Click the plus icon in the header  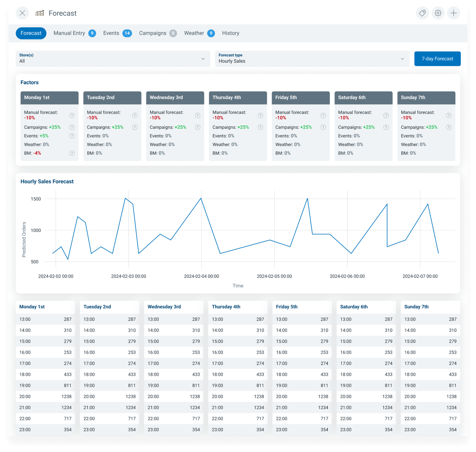click(x=454, y=13)
